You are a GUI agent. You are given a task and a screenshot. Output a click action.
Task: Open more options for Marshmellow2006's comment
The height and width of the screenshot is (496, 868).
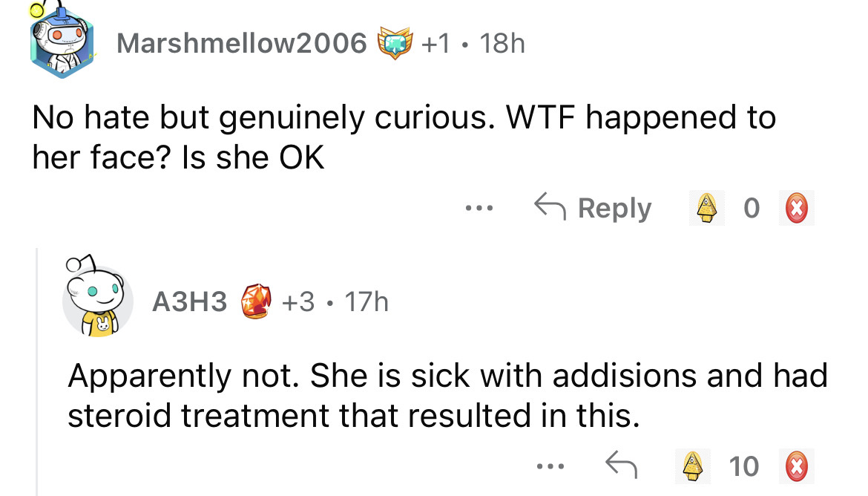[476, 208]
